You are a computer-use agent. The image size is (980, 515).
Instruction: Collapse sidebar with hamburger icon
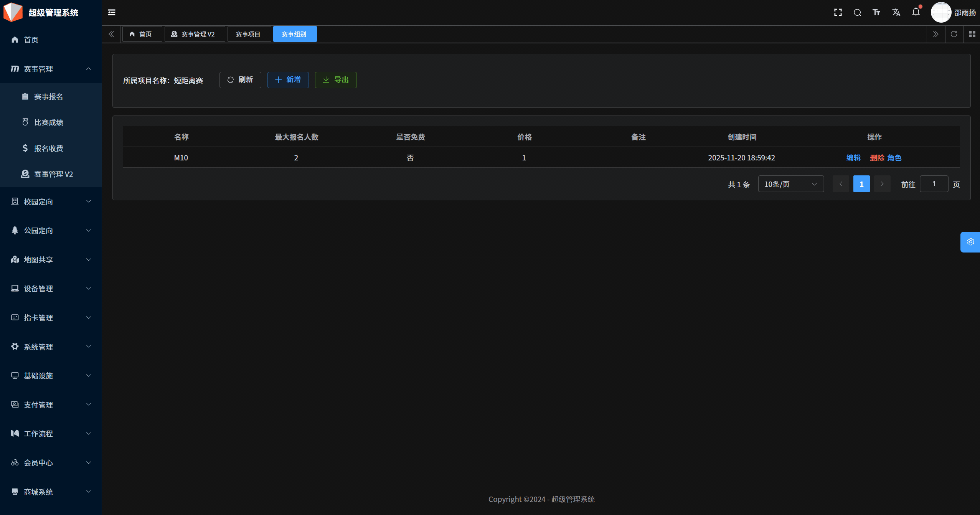click(112, 13)
